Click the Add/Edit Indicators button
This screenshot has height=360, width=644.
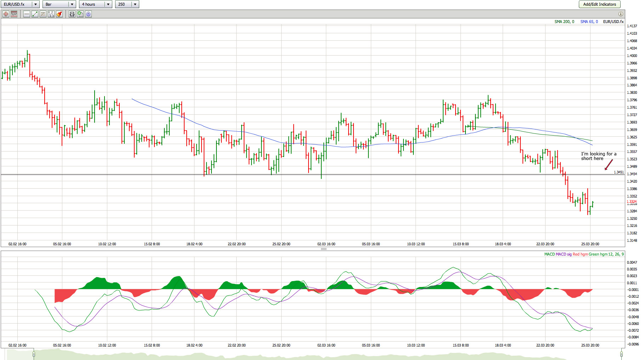(x=599, y=4)
